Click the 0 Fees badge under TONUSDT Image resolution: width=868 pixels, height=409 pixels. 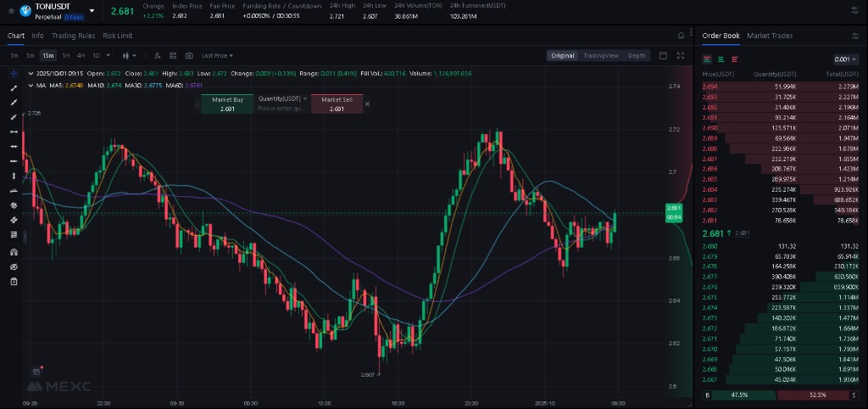pos(74,18)
